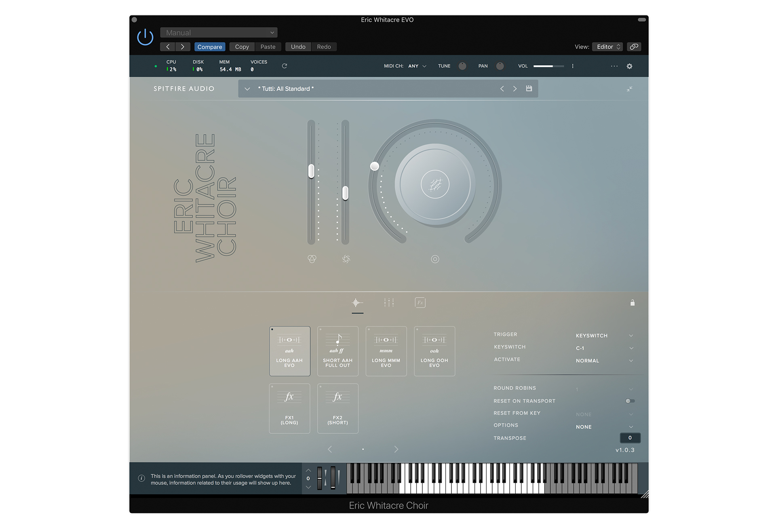This screenshot has height=532, width=776.
Task: Click the Transpose value field
Action: (630, 438)
